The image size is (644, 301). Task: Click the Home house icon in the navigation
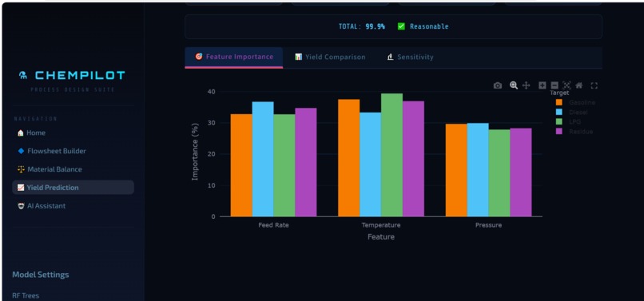pyautogui.click(x=21, y=133)
